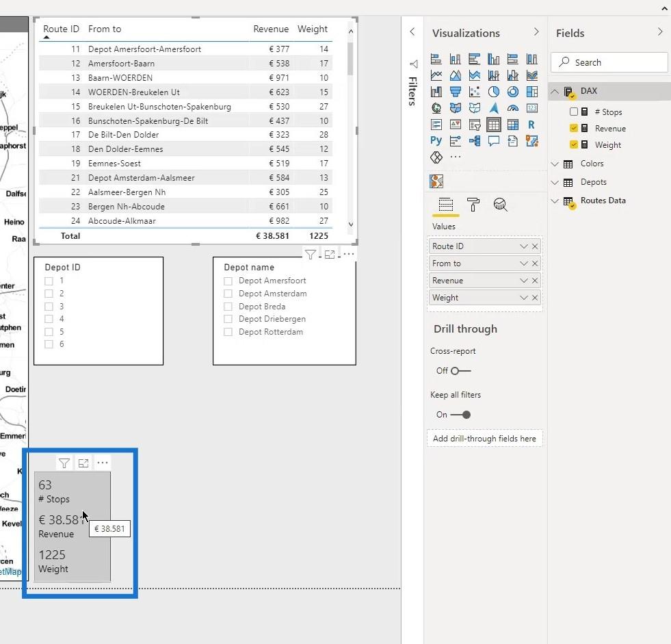Expand the Colors table in Fields
Image resolution: width=671 pixels, height=644 pixels.
555,164
